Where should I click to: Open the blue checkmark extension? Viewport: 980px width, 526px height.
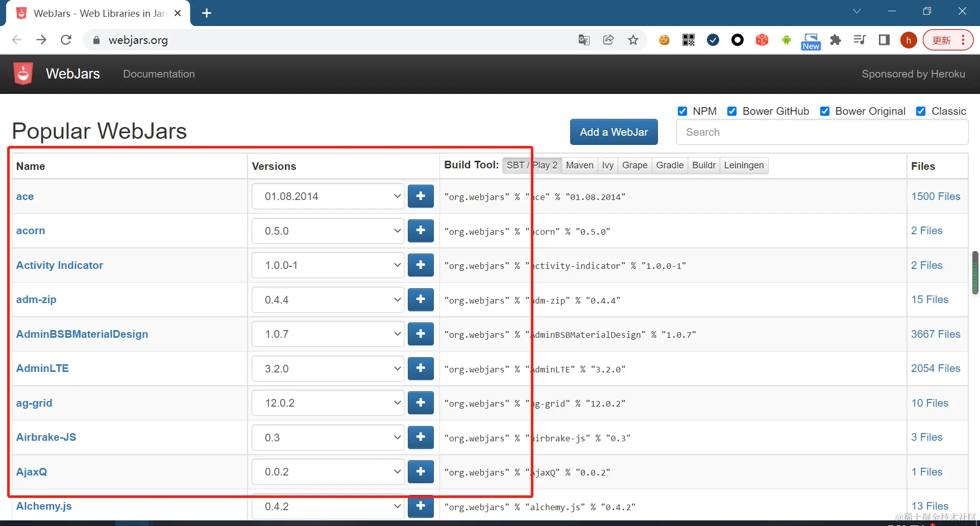click(x=713, y=40)
